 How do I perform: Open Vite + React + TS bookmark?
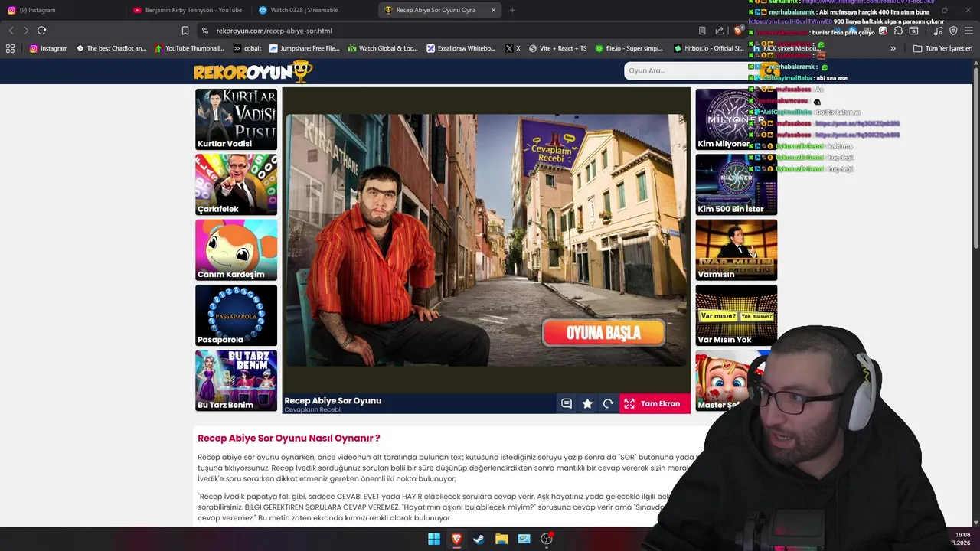[557, 48]
